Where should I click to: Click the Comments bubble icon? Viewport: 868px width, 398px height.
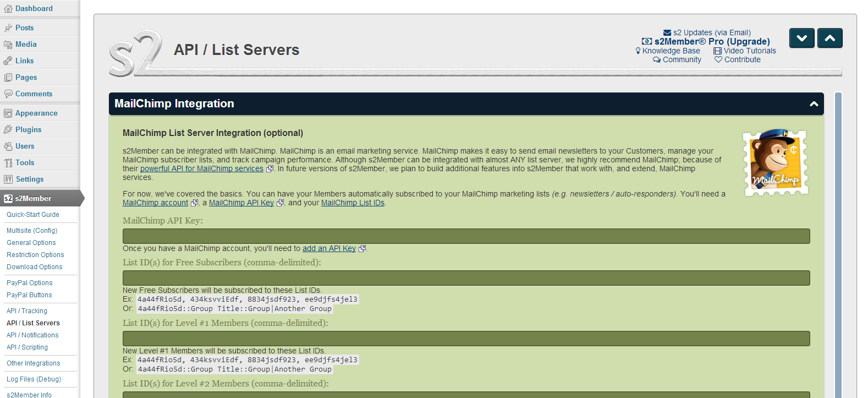(8, 94)
